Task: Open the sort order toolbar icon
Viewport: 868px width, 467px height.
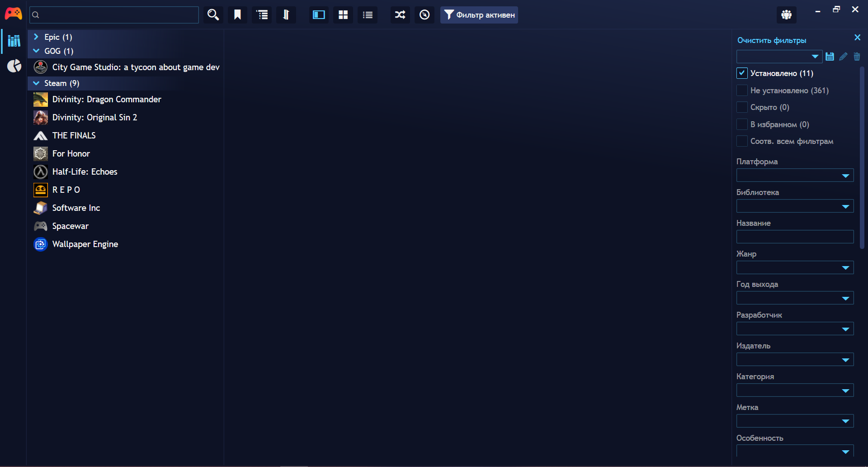Action: click(x=286, y=15)
